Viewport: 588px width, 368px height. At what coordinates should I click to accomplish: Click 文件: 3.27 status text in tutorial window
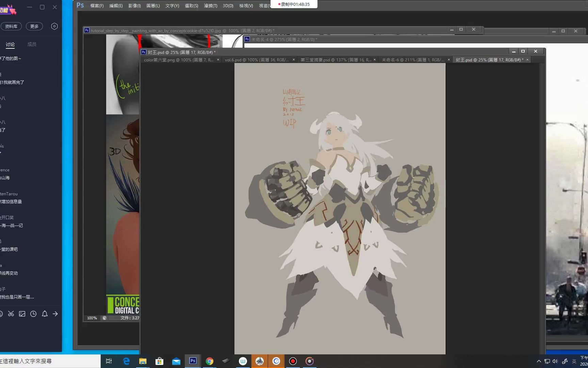pos(130,318)
